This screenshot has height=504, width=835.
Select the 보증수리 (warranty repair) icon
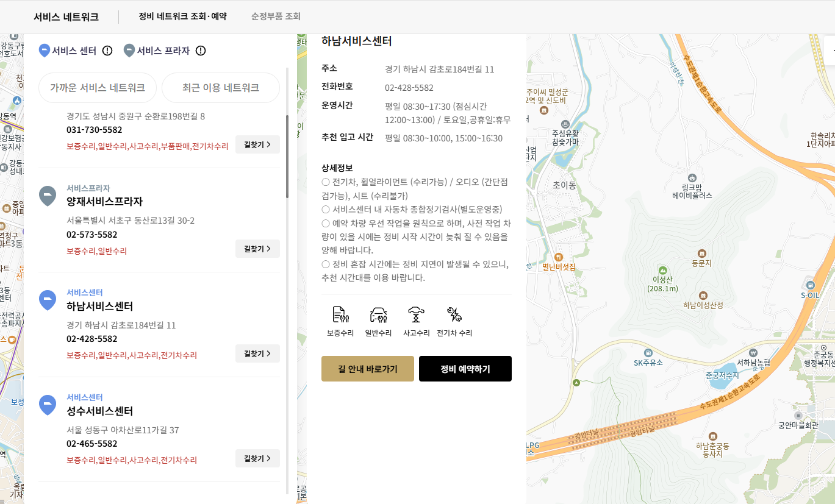pos(339,315)
